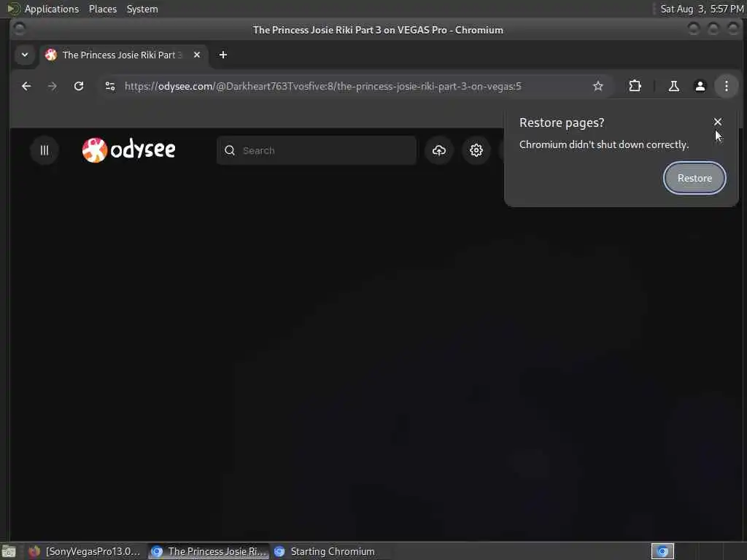The image size is (747, 560).
Task: Click the Odysee upload cloud icon
Action: point(438,150)
